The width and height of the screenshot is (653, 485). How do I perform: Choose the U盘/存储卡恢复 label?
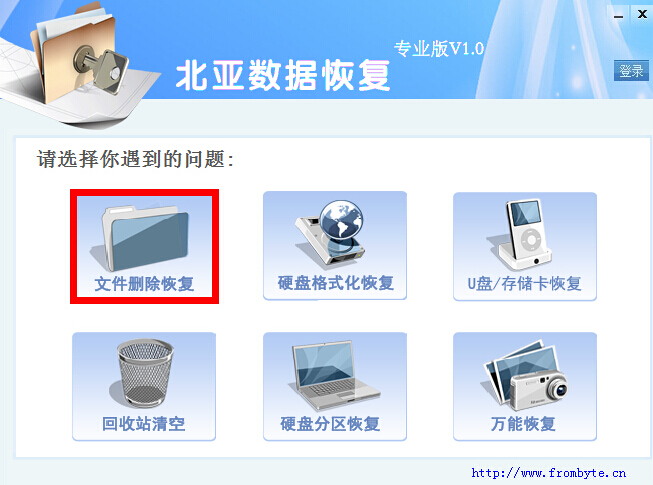524,284
